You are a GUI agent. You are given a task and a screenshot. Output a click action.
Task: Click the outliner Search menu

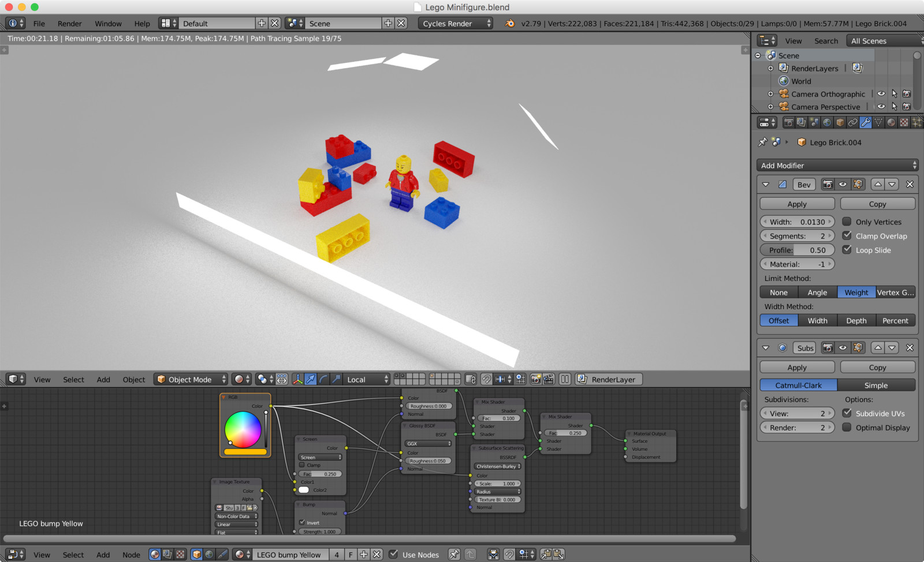pyautogui.click(x=826, y=41)
